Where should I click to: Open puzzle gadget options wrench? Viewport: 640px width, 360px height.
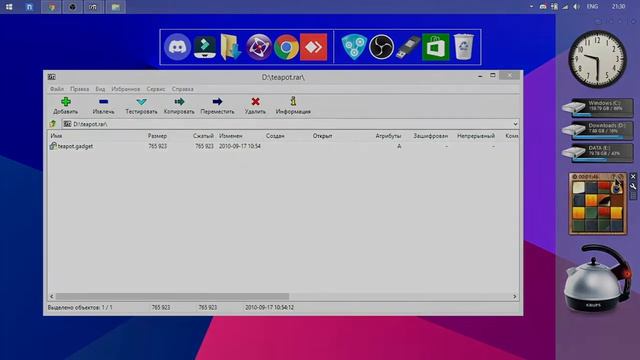[633, 187]
